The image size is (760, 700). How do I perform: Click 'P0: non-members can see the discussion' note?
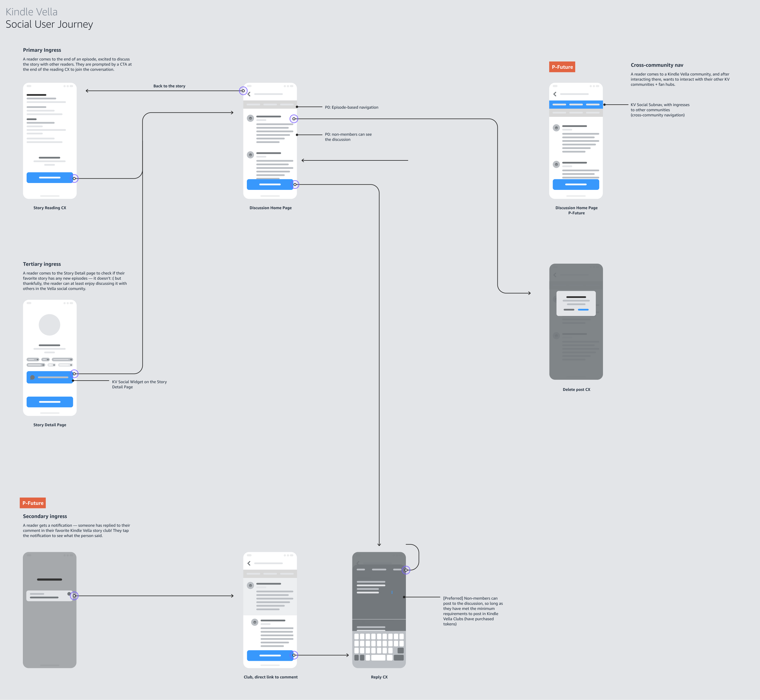348,137
